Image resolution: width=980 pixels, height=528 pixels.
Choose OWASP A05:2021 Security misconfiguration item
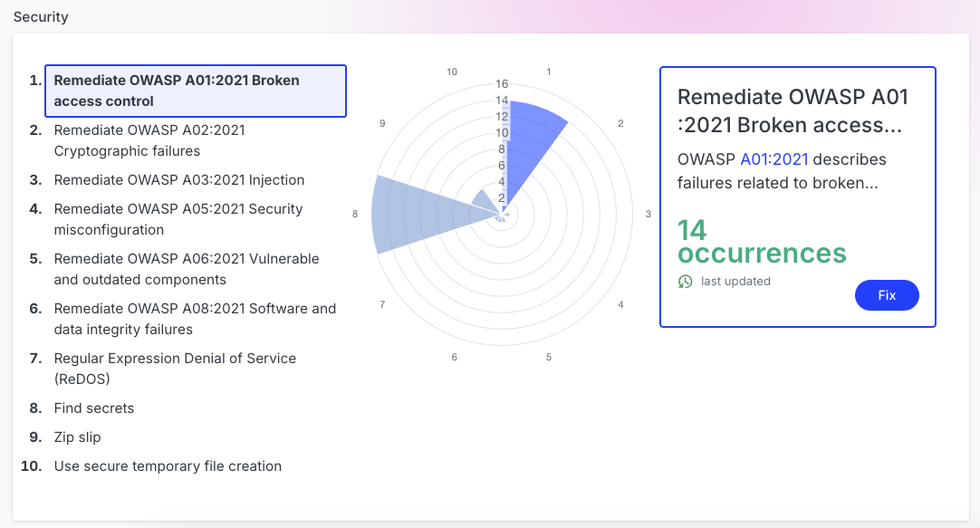tap(196, 219)
